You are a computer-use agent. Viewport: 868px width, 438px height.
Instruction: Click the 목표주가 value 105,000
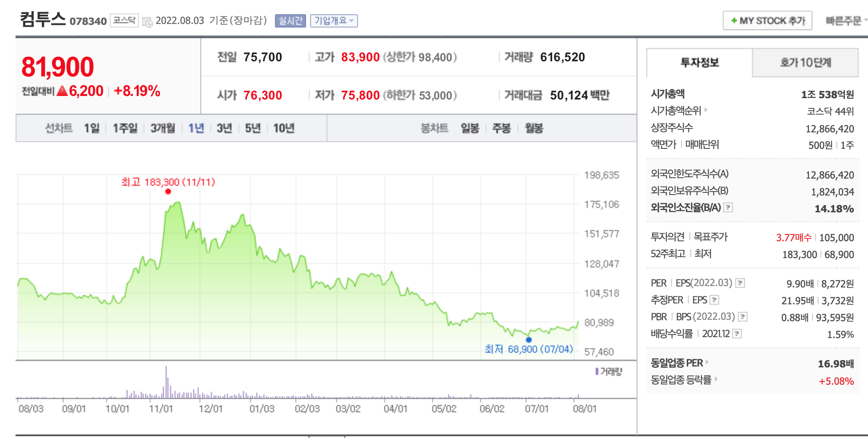837,238
